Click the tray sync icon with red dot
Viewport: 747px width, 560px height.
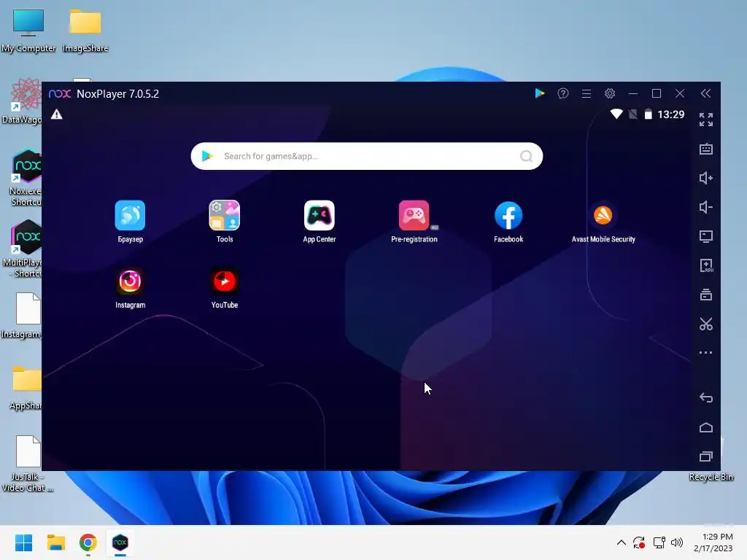pyautogui.click(x=639, y=542)
